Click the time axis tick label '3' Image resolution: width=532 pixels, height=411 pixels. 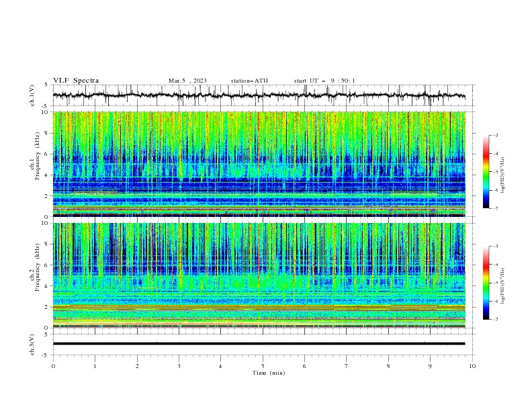point(179,366)
